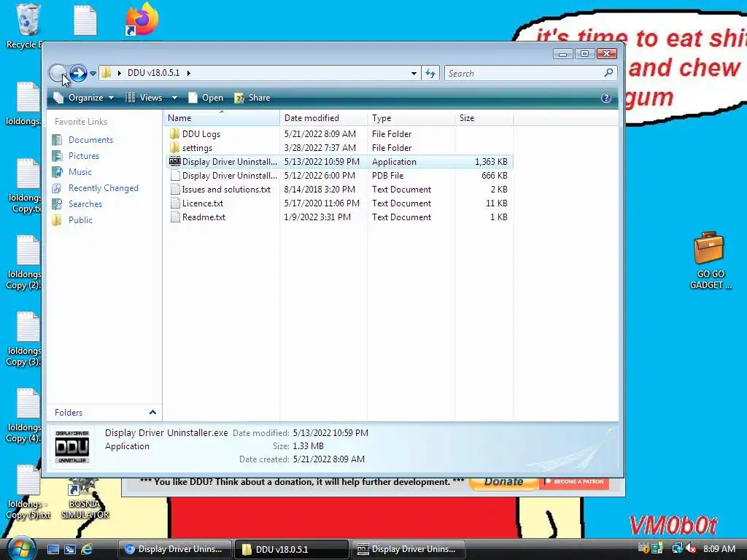Open the Organize menu

click(x=84, y=98)
